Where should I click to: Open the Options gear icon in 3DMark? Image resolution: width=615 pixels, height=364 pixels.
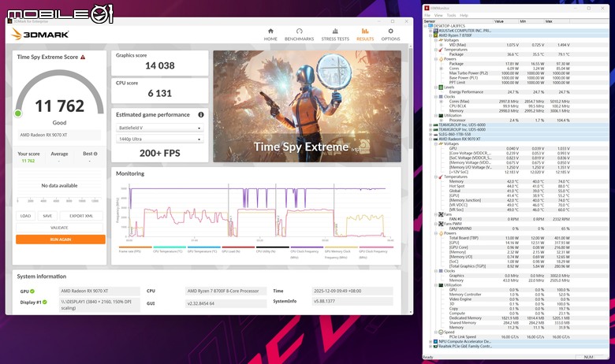click(390, 31)
